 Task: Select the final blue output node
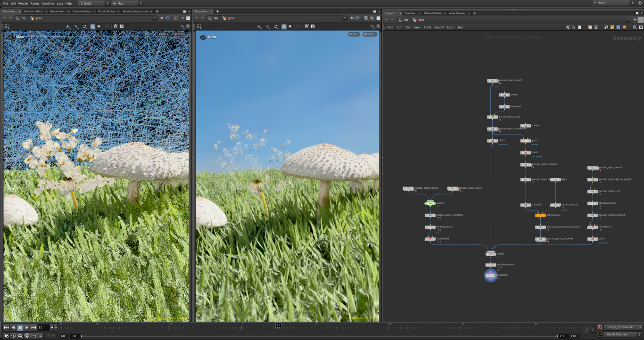tap(491, 275)
